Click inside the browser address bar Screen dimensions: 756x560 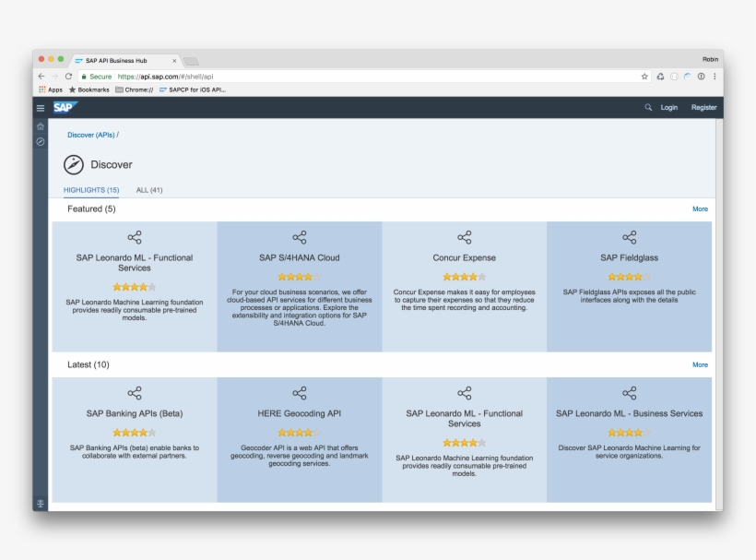pos(277,76)
